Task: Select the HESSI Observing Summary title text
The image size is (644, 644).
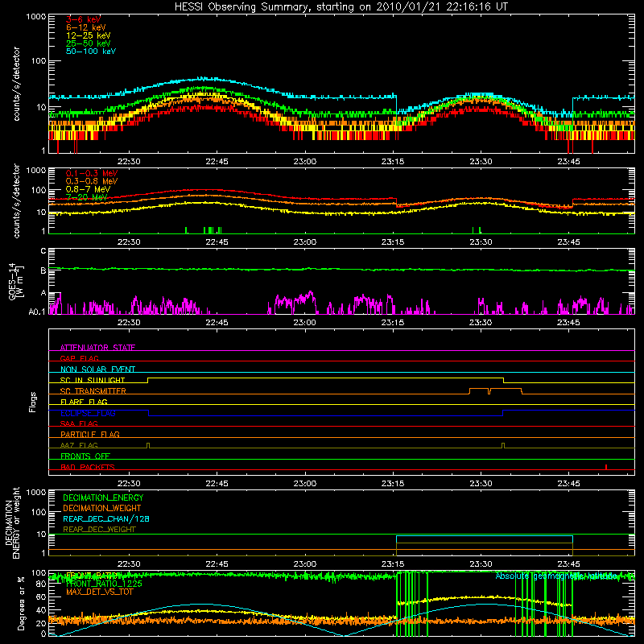Action: 341,7
